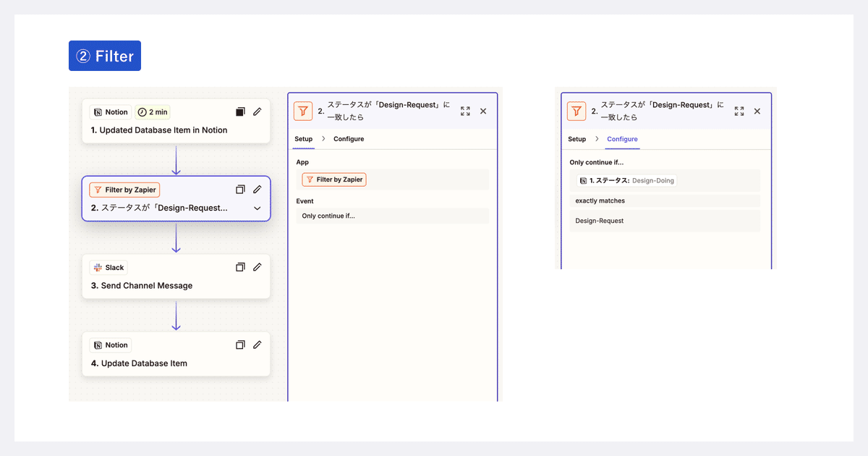The height and width of the screenshot is (456, 868).
Task: Click Notion app badge in step 4
Action: point(111,345)
